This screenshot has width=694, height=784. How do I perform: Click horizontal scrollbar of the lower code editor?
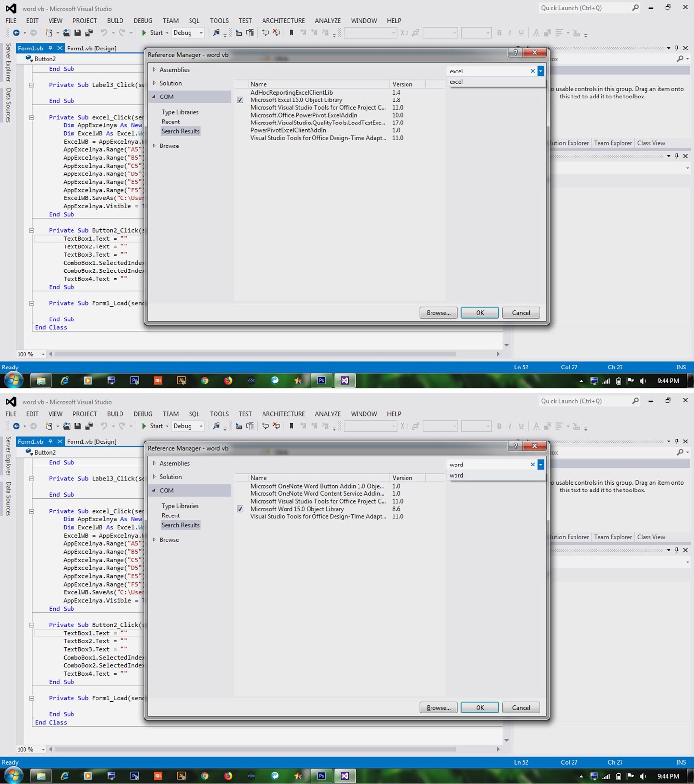pyautogui.click(x=255, y=749)
